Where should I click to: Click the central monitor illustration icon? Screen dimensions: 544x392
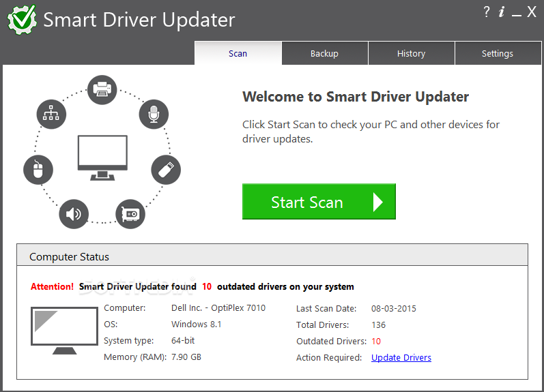pyautogui.click(x=102, y=157)
